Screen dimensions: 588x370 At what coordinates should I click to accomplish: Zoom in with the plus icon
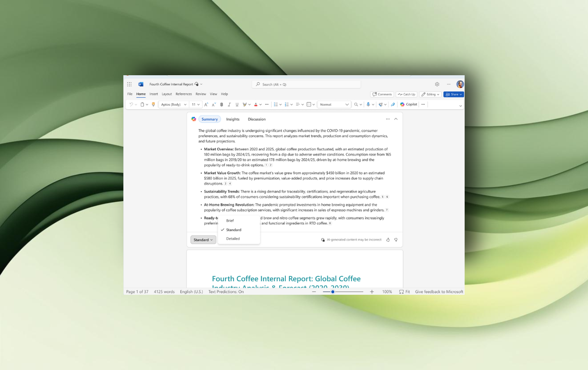[x=372, y=292]
